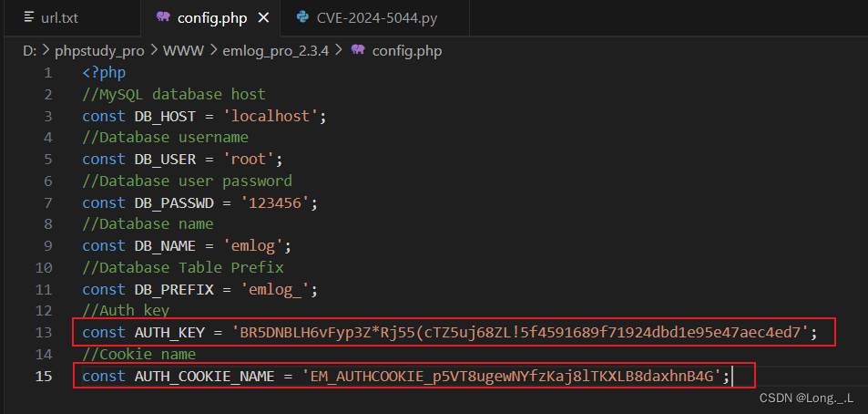The width and height of the screenshot is (868, 414).
Task: Open emlog_pro_2.3.4 breadcrumb folder
Action: click(276, 51)
